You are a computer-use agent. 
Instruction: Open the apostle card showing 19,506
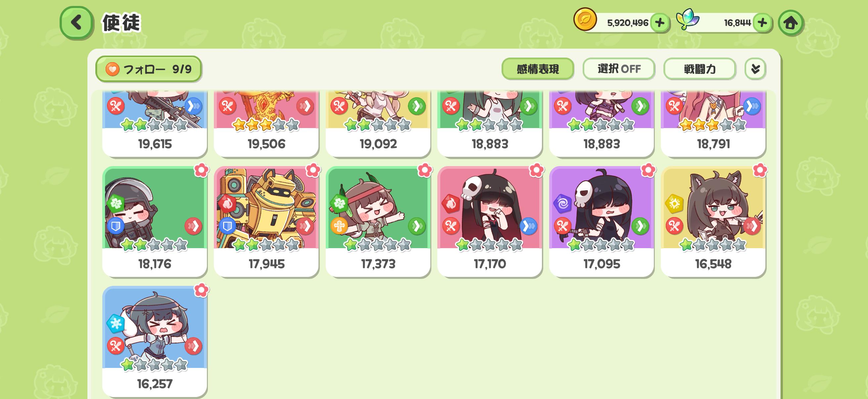(x=266, y=124)
